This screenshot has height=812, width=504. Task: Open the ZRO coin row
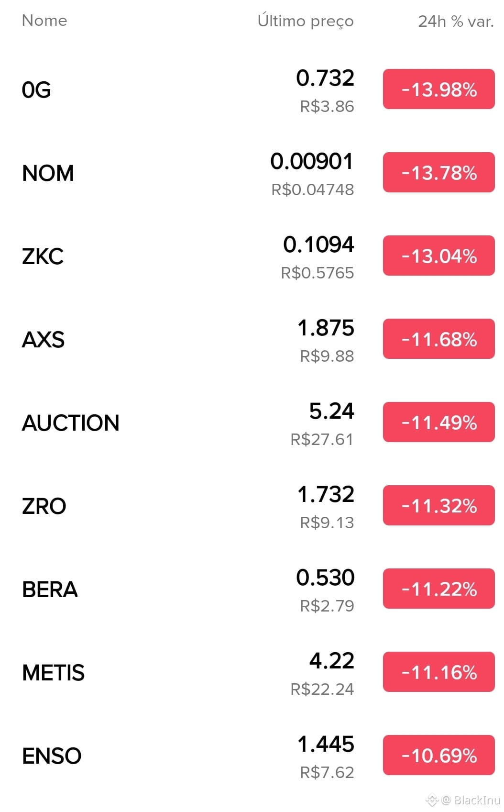pyautogui.click(x=44, y=506)
